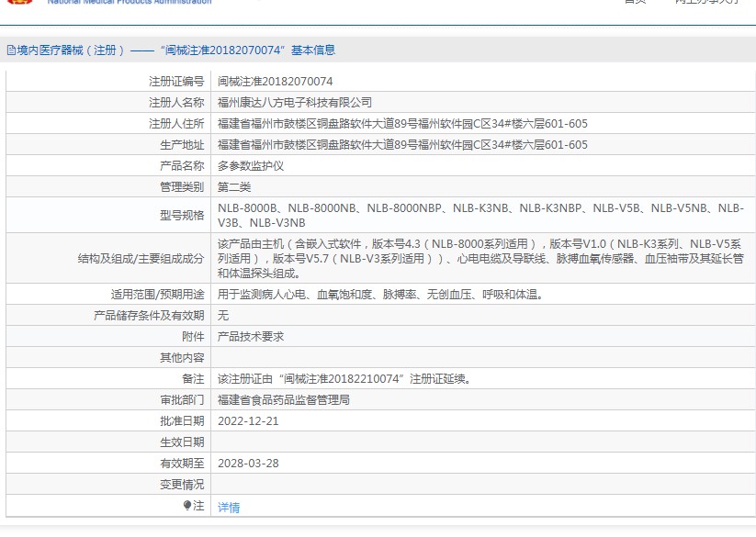This screenshot has height=537, width=756.
Task: Click the 注册证编号 row label
Action: tap(176, 82)
